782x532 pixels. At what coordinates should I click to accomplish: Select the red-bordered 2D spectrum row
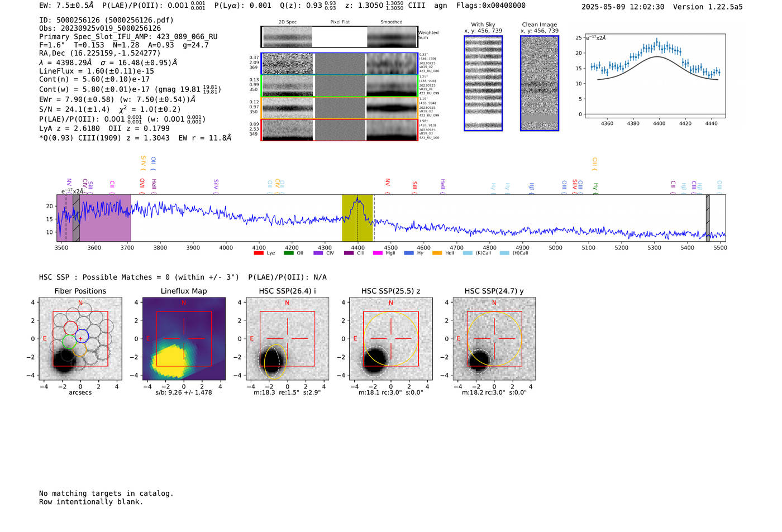340,130
